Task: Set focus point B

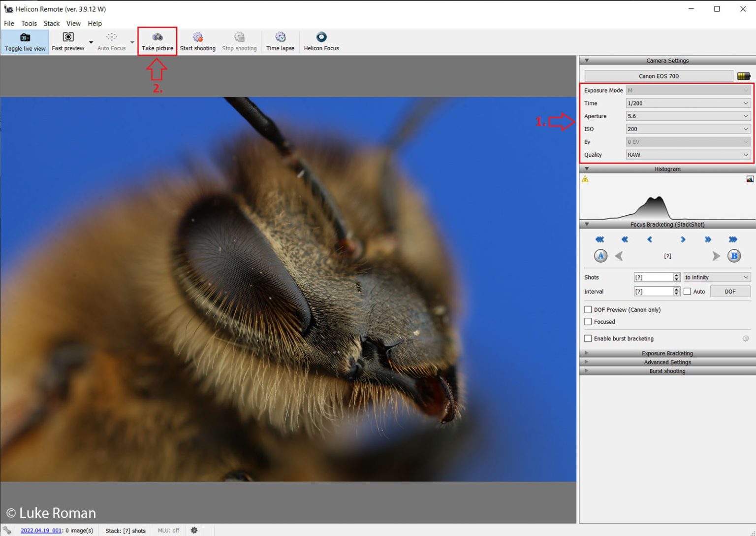Action: point(734,256)
